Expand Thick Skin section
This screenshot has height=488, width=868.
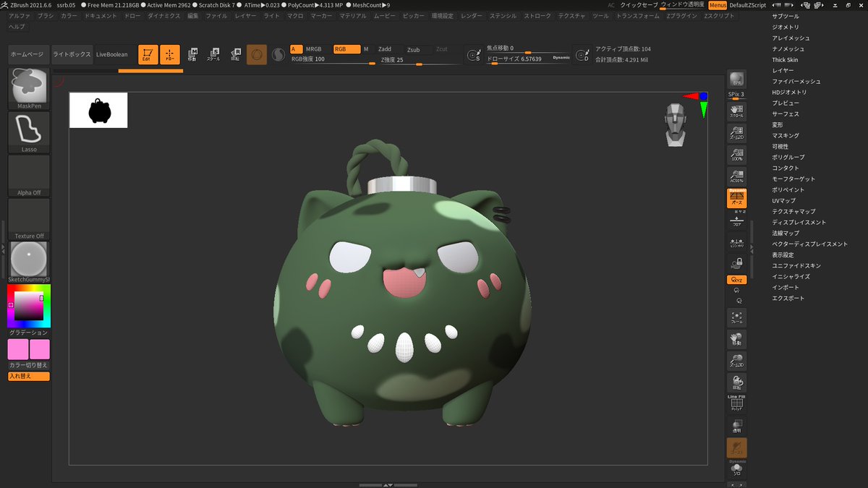[x=785, y=59]
